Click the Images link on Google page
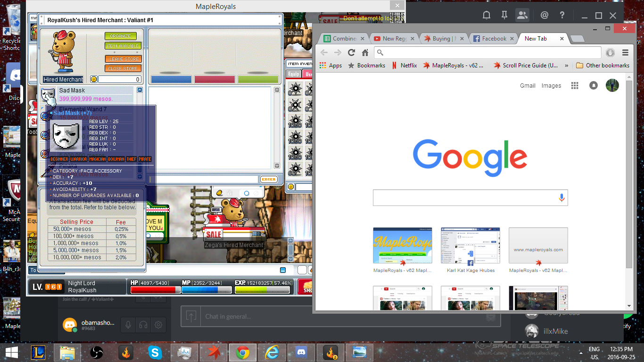The height and width of the screenshot is (362, 644). pyautogui.click(x=551, y=86)
